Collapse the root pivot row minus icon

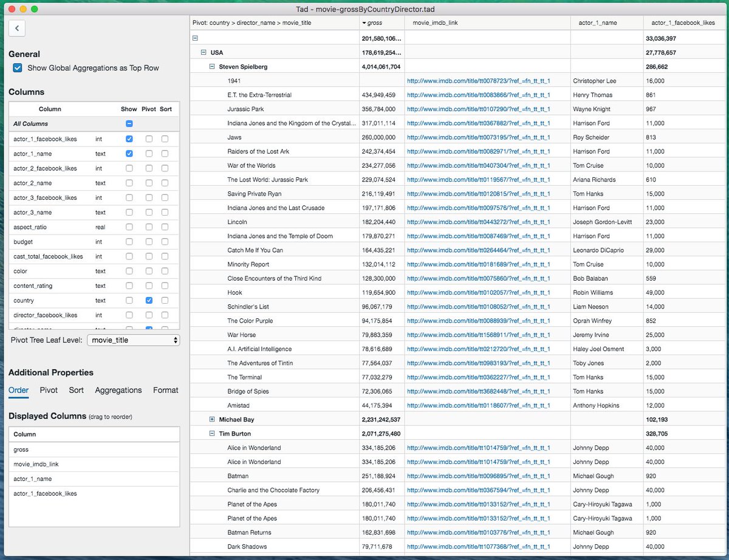(x=195, y=38)
